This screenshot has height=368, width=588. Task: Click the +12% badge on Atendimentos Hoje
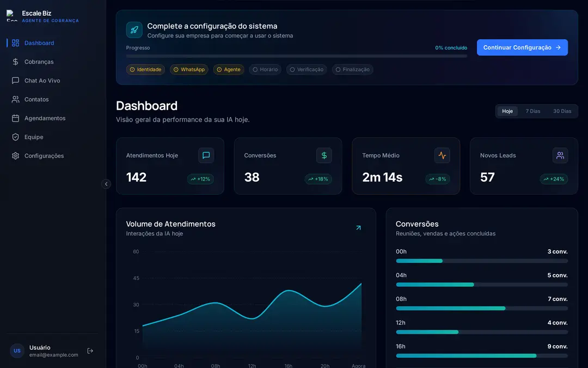[x=200, y=179]
